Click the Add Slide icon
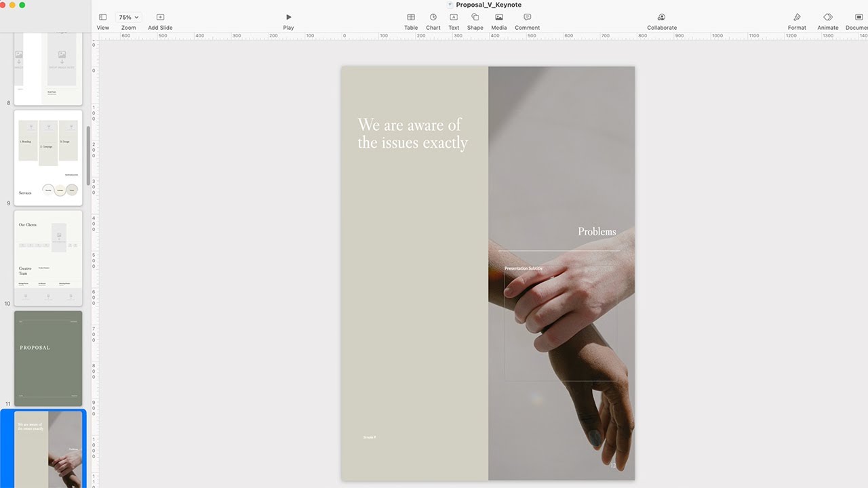Screen dimensions: 868x488 160,17
